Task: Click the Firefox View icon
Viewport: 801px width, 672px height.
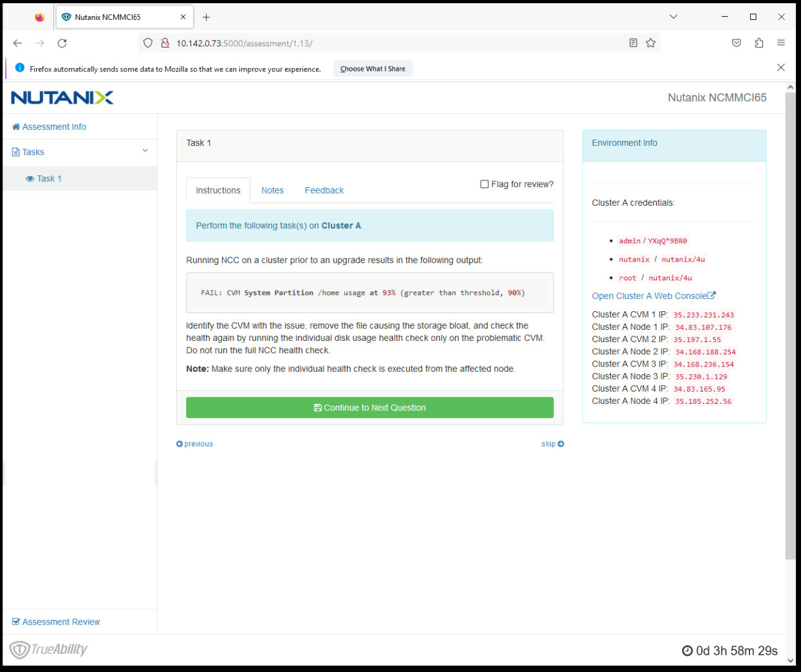Action: pos(40,17)
